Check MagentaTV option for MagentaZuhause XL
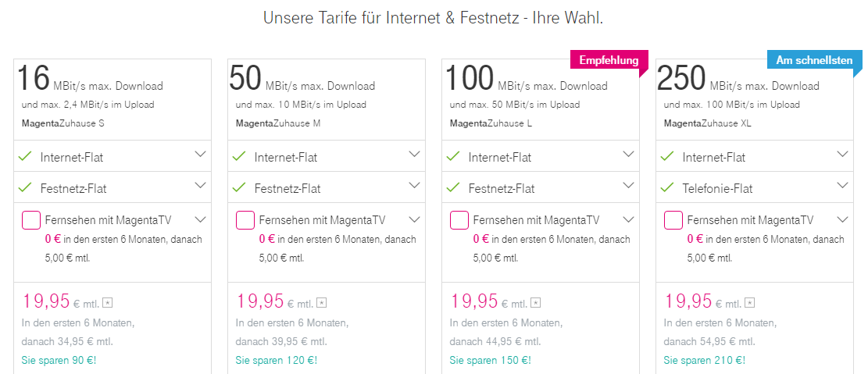 [x=673, y=219]
